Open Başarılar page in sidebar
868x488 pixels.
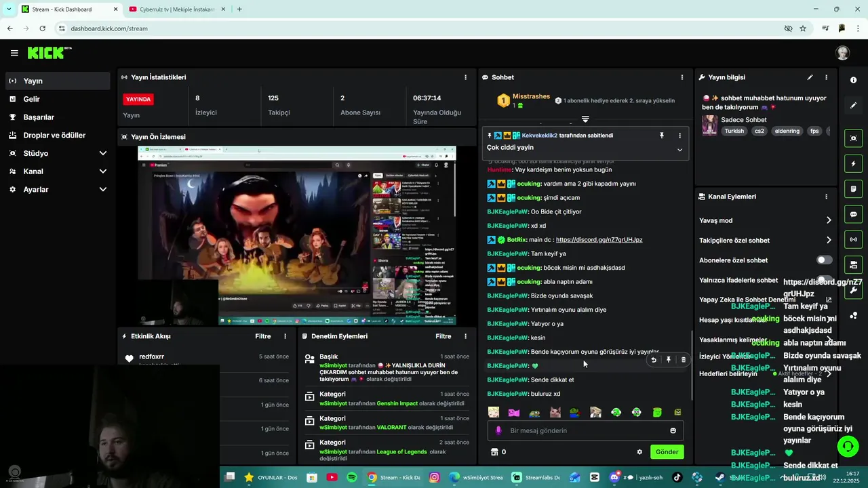[58, 117]
